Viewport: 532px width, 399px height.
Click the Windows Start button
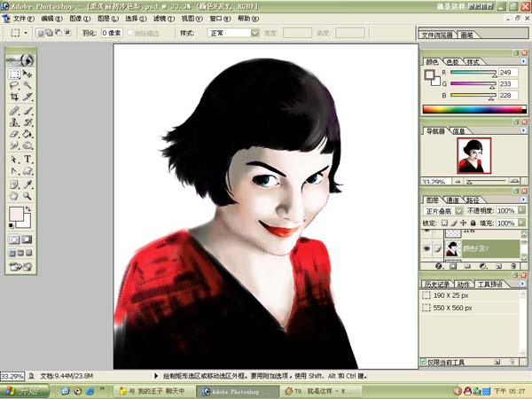[24, 391]
